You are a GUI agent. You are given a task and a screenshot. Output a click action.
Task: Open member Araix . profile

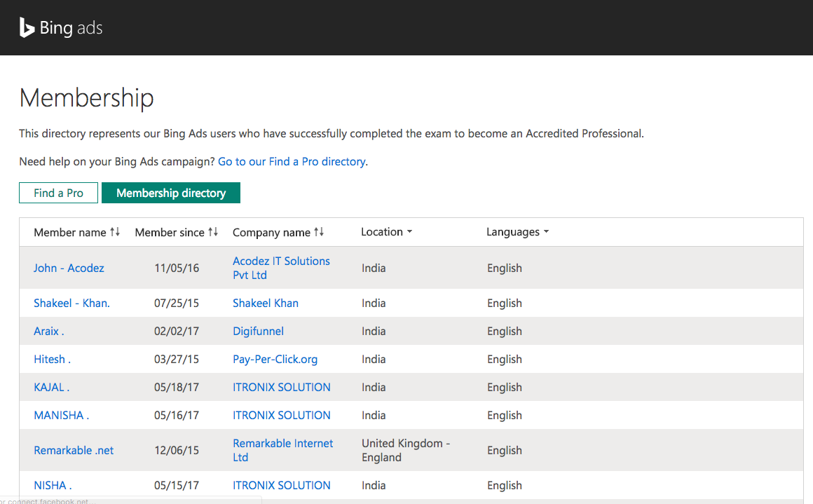pos(49,332)
